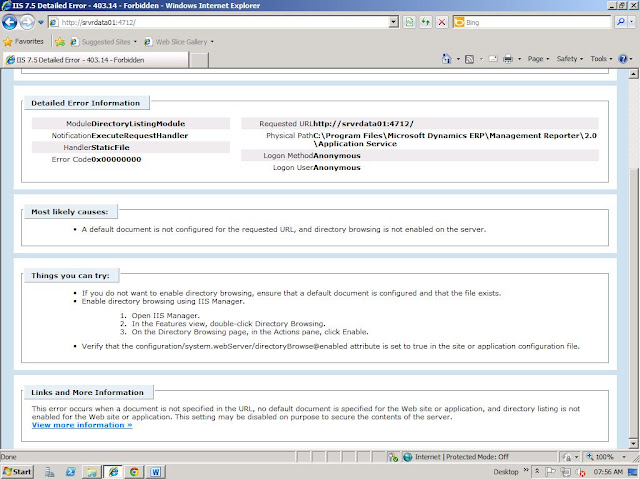
Task: Click the Show Desktop button
Action: 633,472
